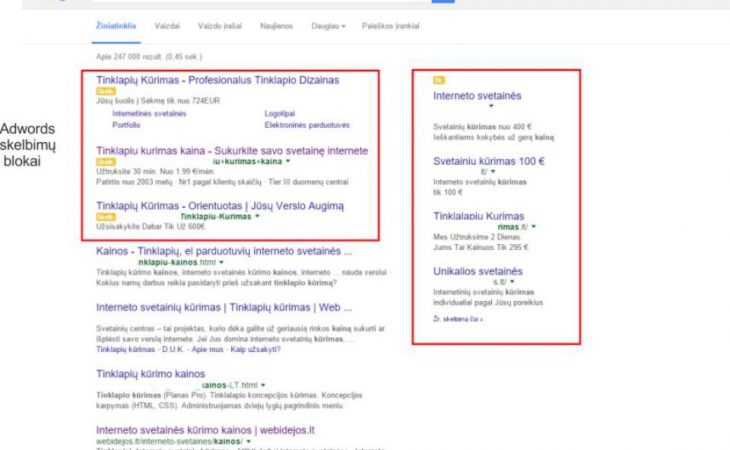Screen dimensions: 730x450
Task: Click the blue search button
Action: pos(443,1)
